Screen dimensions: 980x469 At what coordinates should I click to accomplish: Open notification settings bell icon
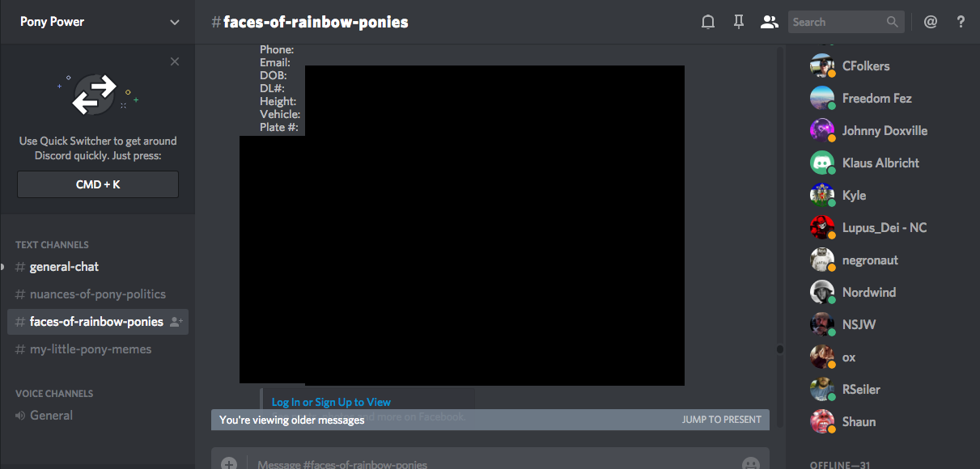pyautogui.click(x=708, y=23)
